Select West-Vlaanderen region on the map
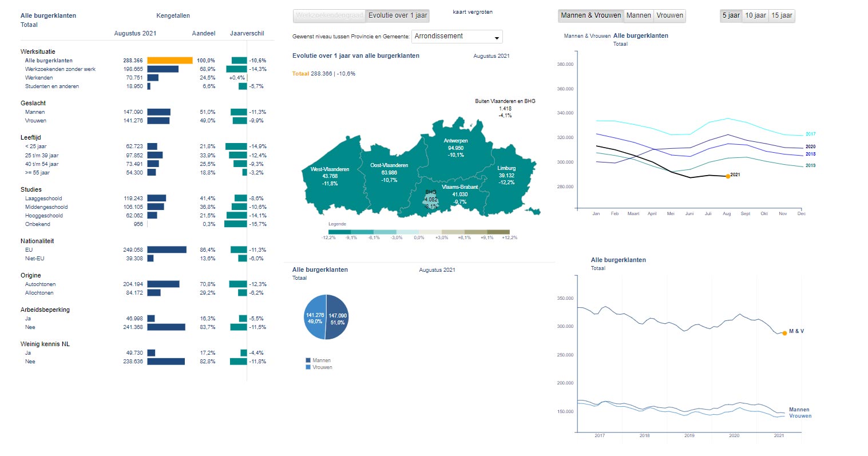Image resolution: width=868 pixels, height=456 pixels. [330, 176]
